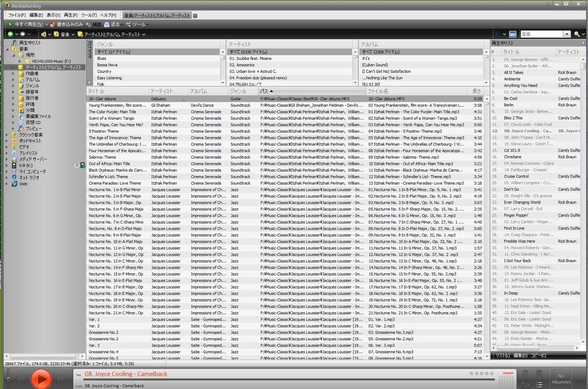The height and width of the screenshot is (389, 588).
Task: Select the 音楽/アーティストとアルバム アーティスト tab
Action: 157,15
